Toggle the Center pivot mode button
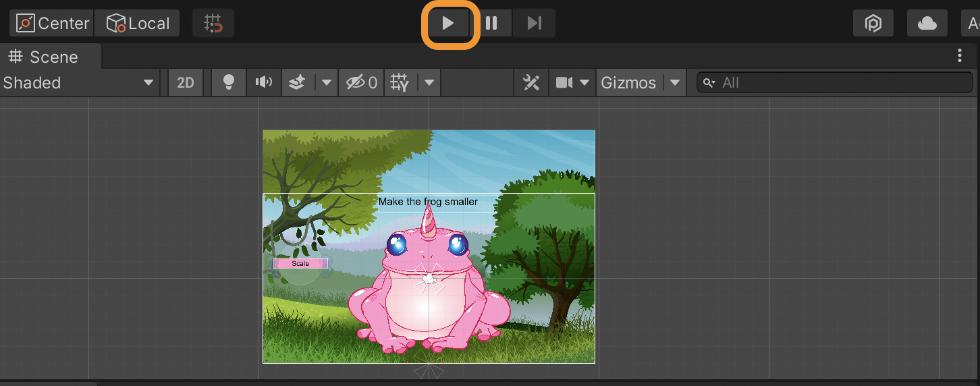This screenshot has width=980, height=386. [53, 24]
